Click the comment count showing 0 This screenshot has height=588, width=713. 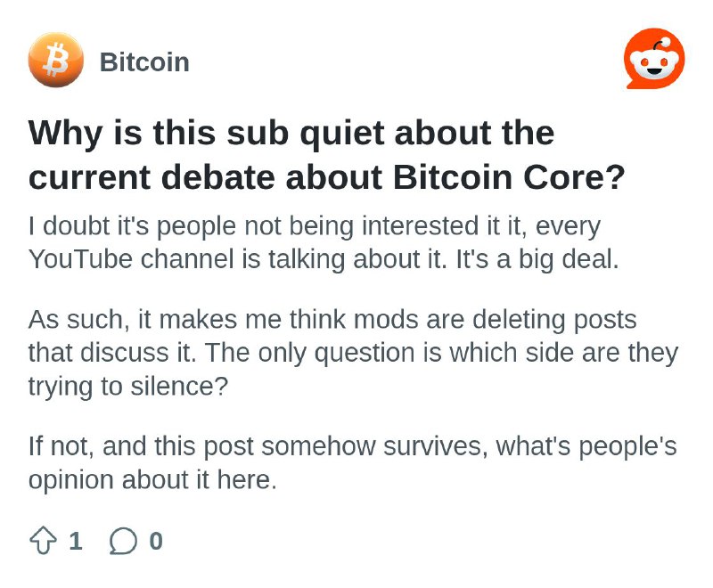tap(156, 541)
